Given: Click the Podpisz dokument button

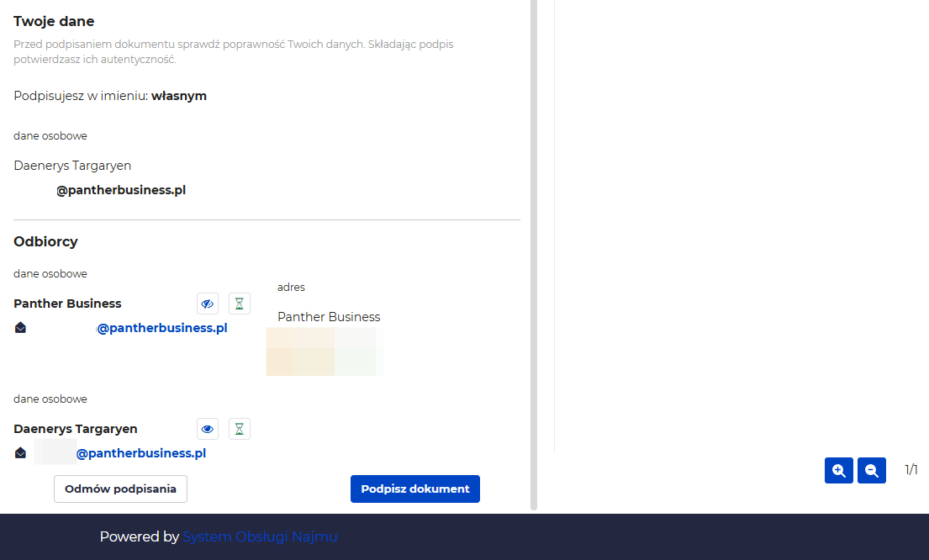Looking at the screenshot, I should (414, 489).
